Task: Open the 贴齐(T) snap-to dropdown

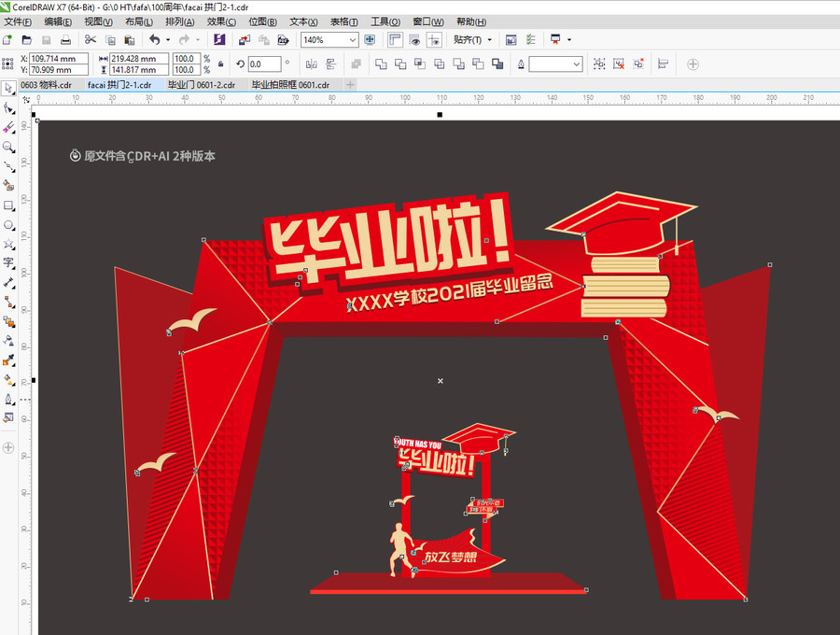Action: pyautogui.click(x=472, y=39)
